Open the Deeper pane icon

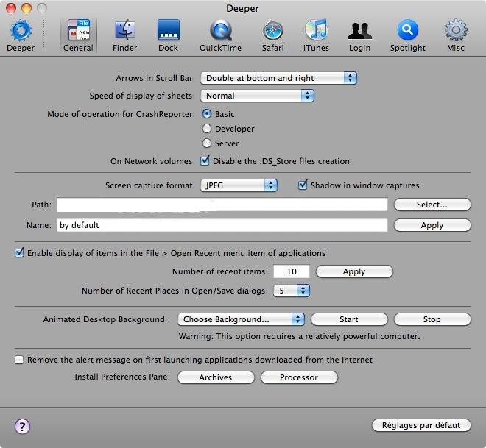click(21, 35)
